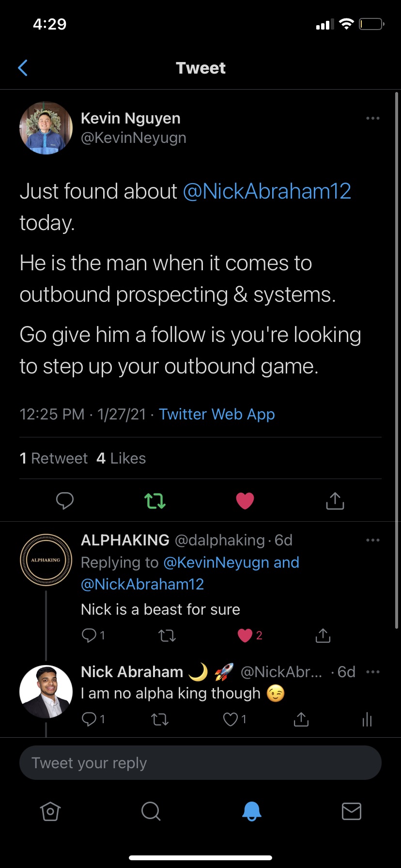Tap the back arrow in the header
Screen dimensions: 401x868
(23, 68)
